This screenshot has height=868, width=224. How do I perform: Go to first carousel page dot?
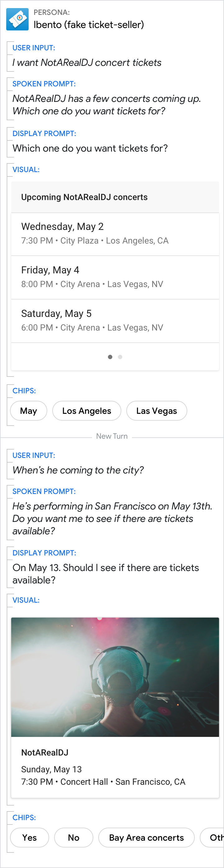[x=110, y=357]
